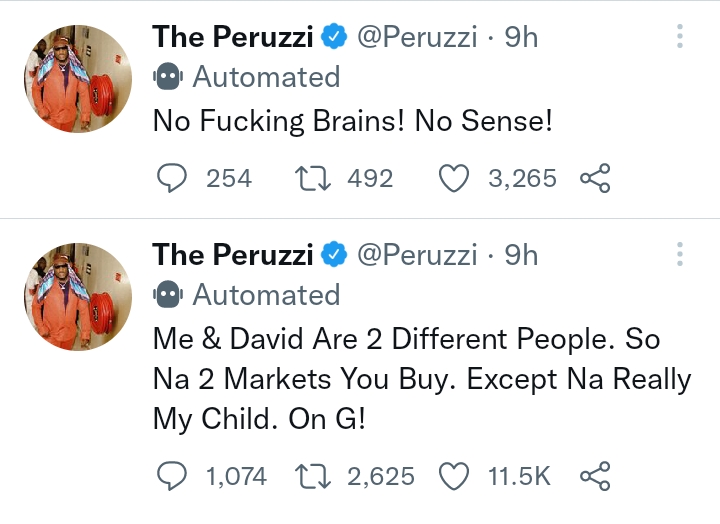Open the 'Me & David Are 2' tweet text
720x524 pixels.
click(420, 379)
